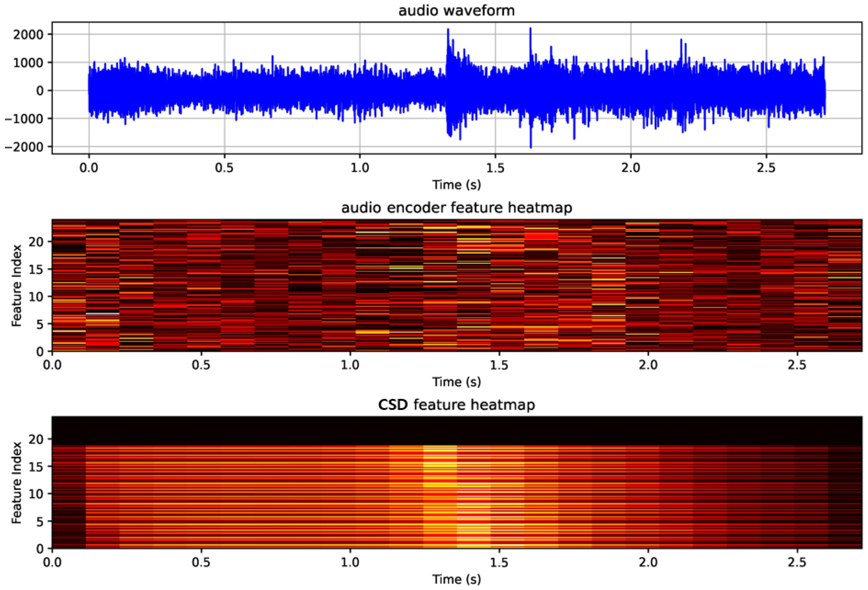Click the 2.5 x-axis tick of CSD heatmap
Screen dimensions: 868x590
[x=797, y=562]
